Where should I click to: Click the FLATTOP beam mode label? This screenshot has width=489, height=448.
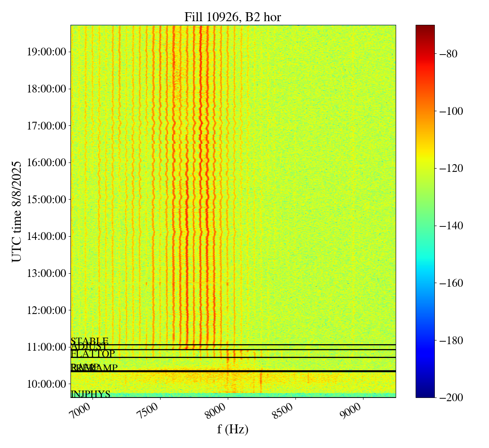pyautogui.click(x=93, y=354)
